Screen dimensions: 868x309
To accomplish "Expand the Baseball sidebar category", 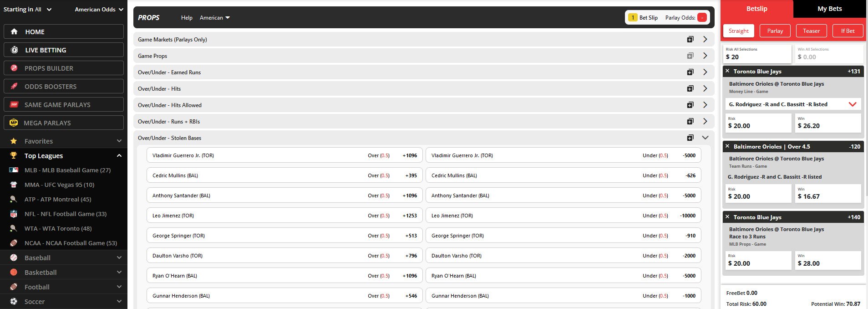I will (x=119, y=258).
